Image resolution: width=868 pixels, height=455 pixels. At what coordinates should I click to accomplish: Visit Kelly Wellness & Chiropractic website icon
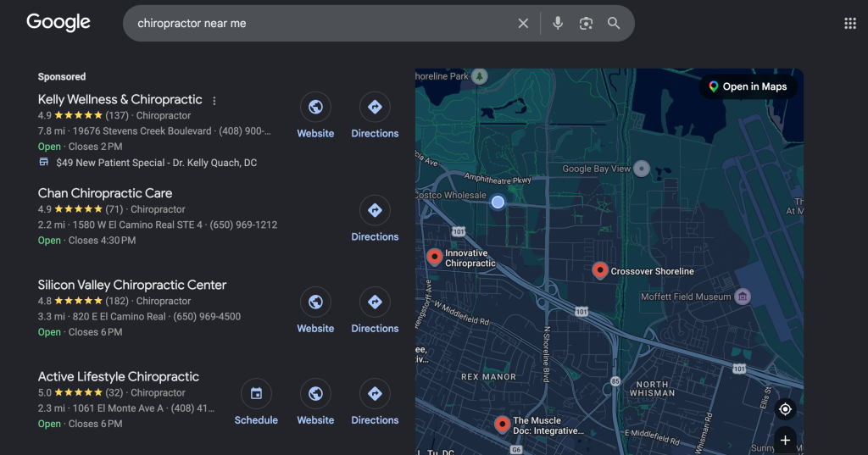pyautogui.click(x=315, y=107)
